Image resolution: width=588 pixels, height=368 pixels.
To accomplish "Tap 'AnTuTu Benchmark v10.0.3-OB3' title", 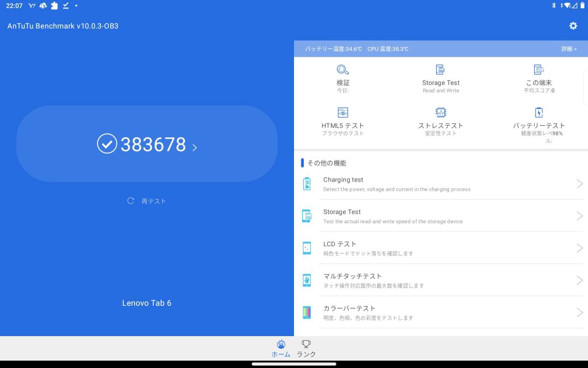I will [x=63, y=26].
